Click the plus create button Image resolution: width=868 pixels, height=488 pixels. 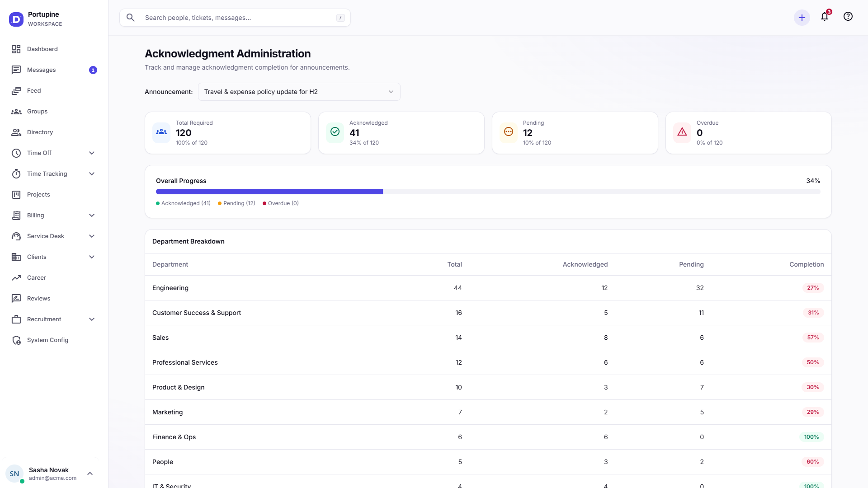tap(802, 18)
